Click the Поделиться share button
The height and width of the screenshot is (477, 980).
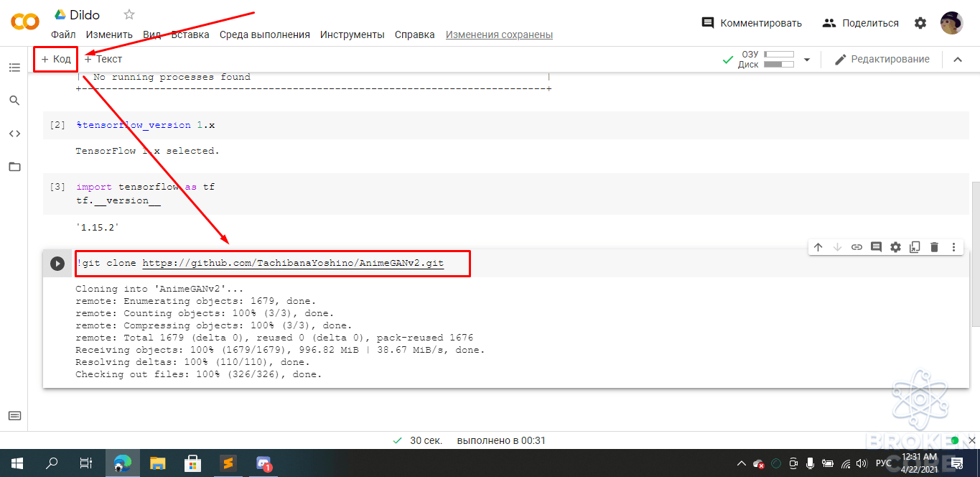click(x=861, y=23)
